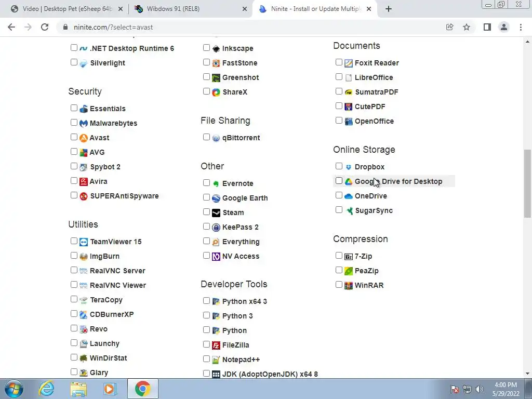532x399 pixels.
Task: Check the qBittorrent checkbox
Action: [x=206, y=137]
